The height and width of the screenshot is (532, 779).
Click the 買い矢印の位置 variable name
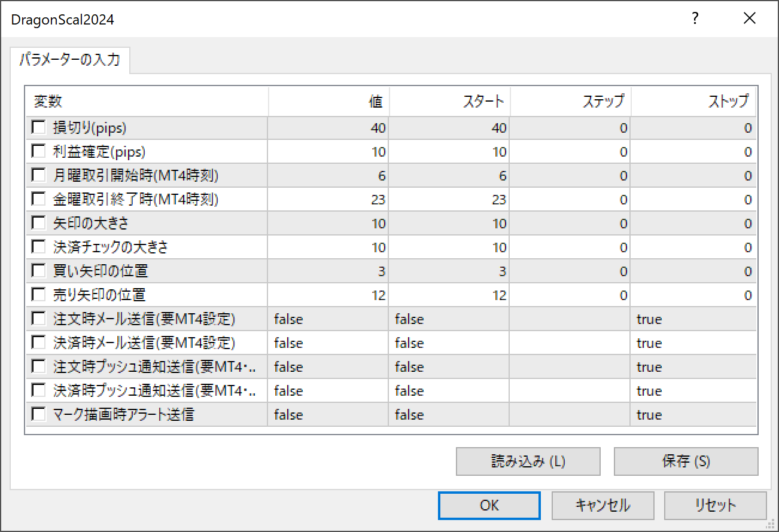(x=101, y=271)
